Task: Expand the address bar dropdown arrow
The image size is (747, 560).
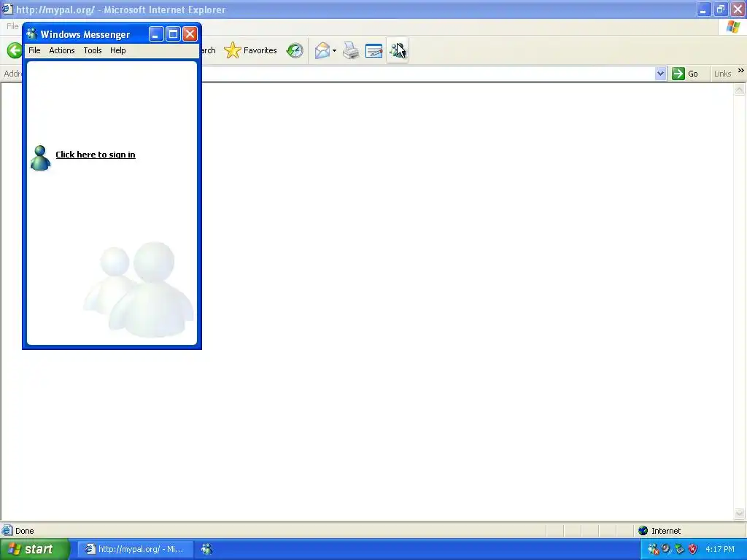Action: [660, 74]
